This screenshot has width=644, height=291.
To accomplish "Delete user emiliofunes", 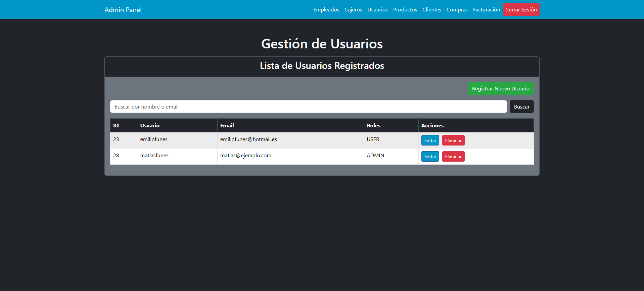I will pyautogui.click(x=453, y=140).
